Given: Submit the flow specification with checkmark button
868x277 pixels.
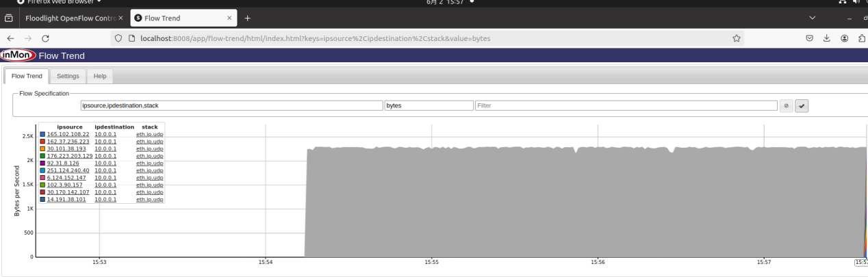Looking at the screenshot, I should pyautogui.click(x=802, y=105).
